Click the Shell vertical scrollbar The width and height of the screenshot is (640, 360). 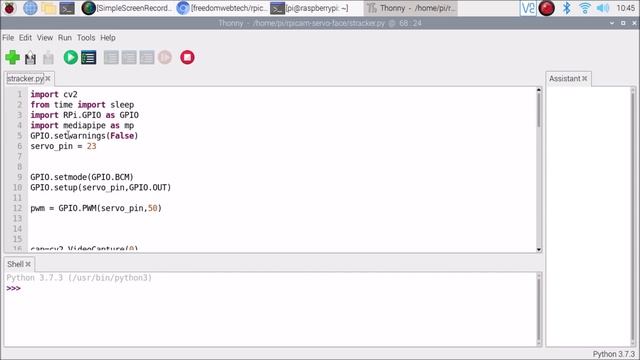[539, 309]
